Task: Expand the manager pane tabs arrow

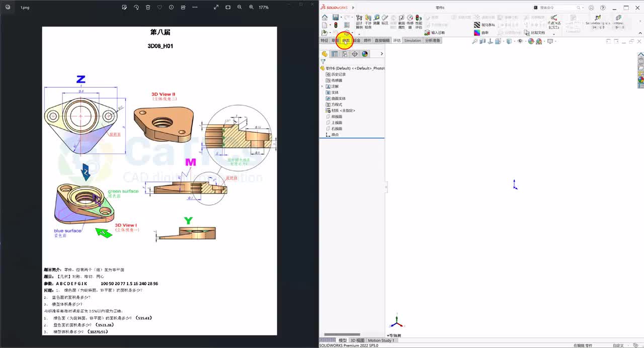Action: pos(381,54)
